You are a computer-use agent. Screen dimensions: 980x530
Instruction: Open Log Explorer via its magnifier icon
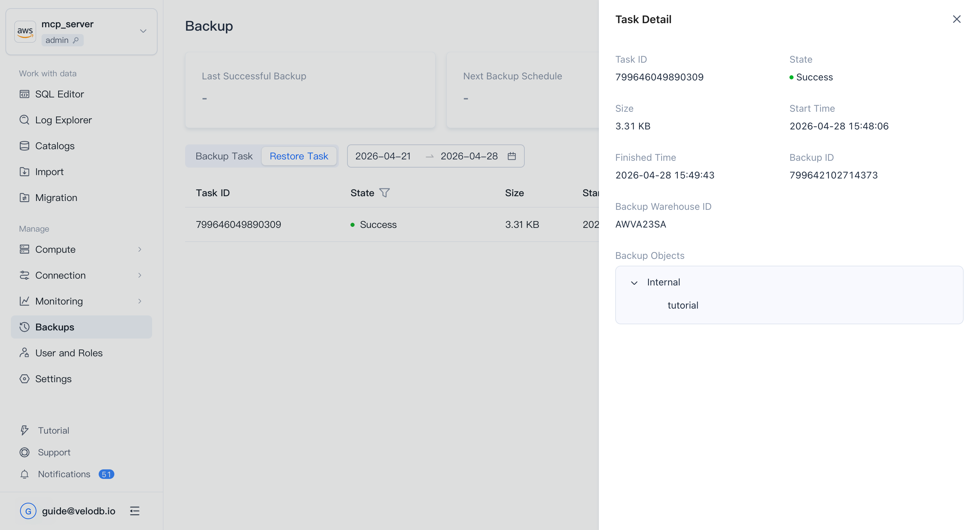point(24,120)
